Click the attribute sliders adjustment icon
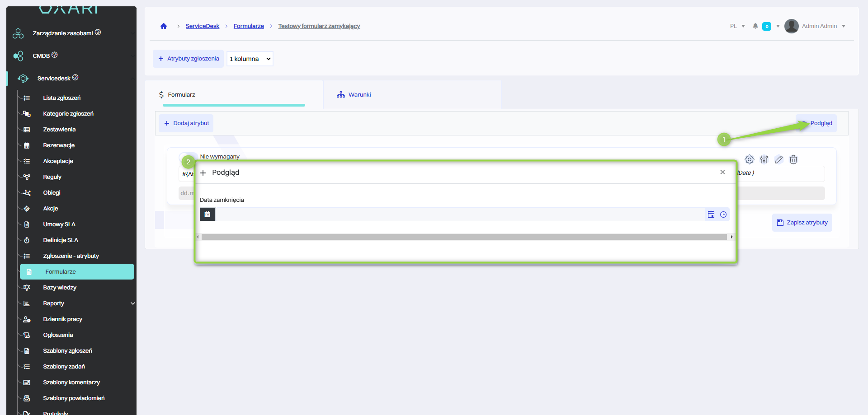 [x=764, y=159]
